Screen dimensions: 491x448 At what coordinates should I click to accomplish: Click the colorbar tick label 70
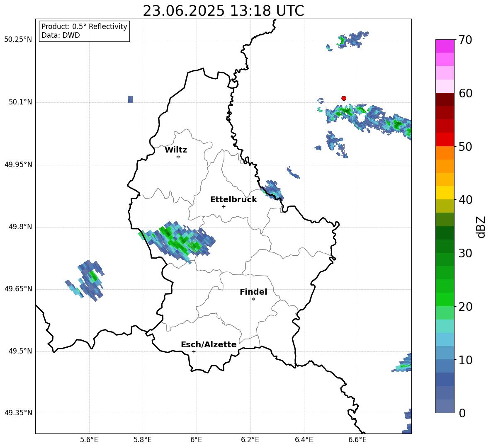tap(465, 40)
